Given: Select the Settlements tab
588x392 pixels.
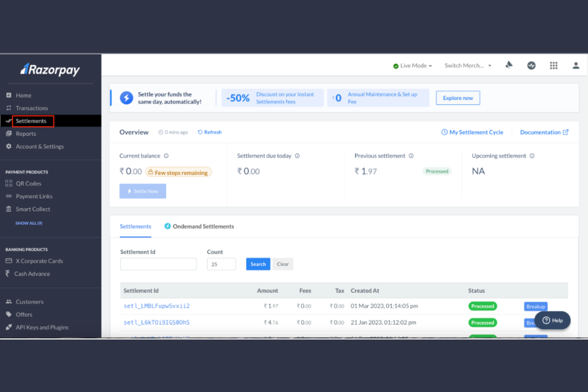Looking at the screenshot, I should 135,226.
